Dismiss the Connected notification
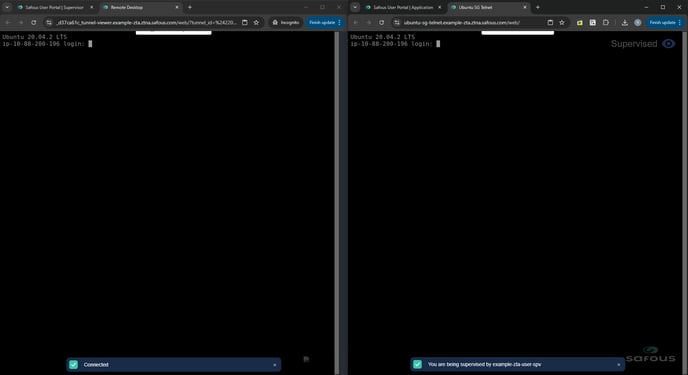Viewport: 688px width, 375px height. pyautogui.click(x=275, y=365)
